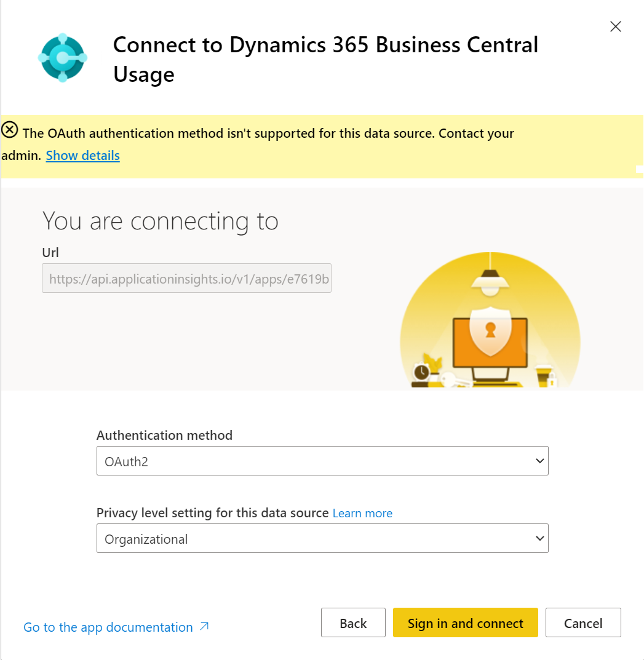The height and width of the screenshot is (660, 644).
Task: Click the chevron on the Organizational selector
Action: [540, 538]
